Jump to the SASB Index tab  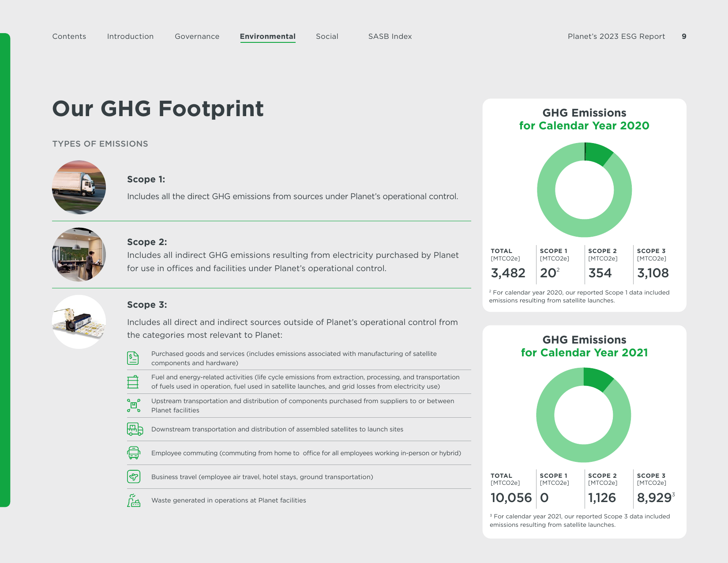(390, 36)
